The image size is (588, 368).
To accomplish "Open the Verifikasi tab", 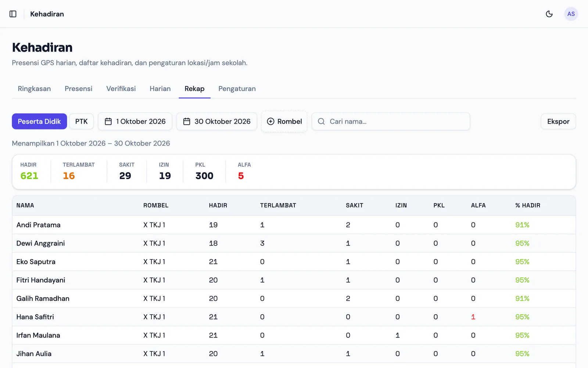I will [121, 89].
